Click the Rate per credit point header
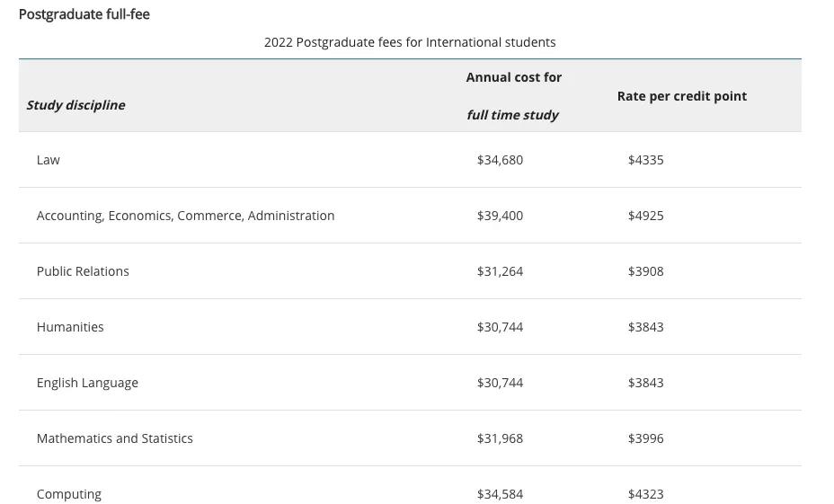The width and height of the screenshot is (834, 504). [681, 96]
